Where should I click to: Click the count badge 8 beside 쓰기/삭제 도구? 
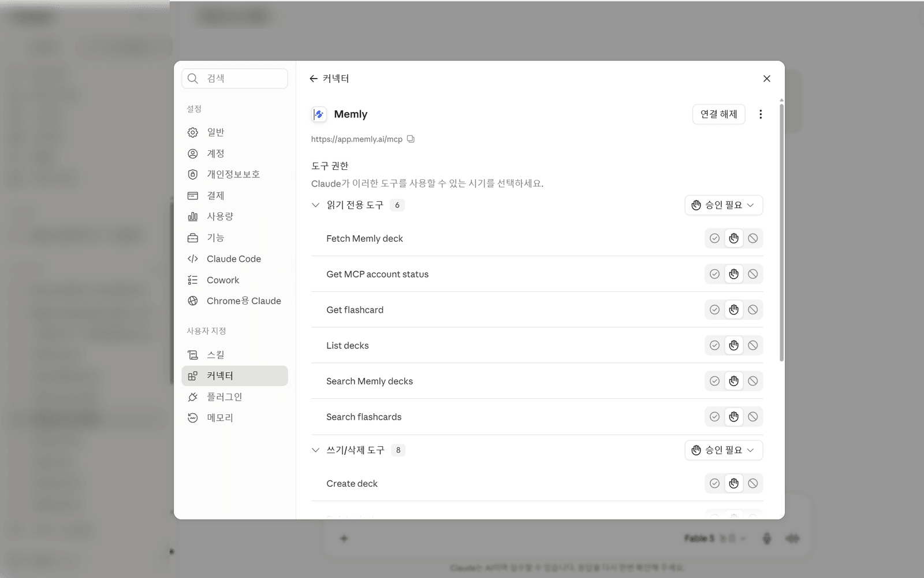pyautogui.click(x=398, y=450)
